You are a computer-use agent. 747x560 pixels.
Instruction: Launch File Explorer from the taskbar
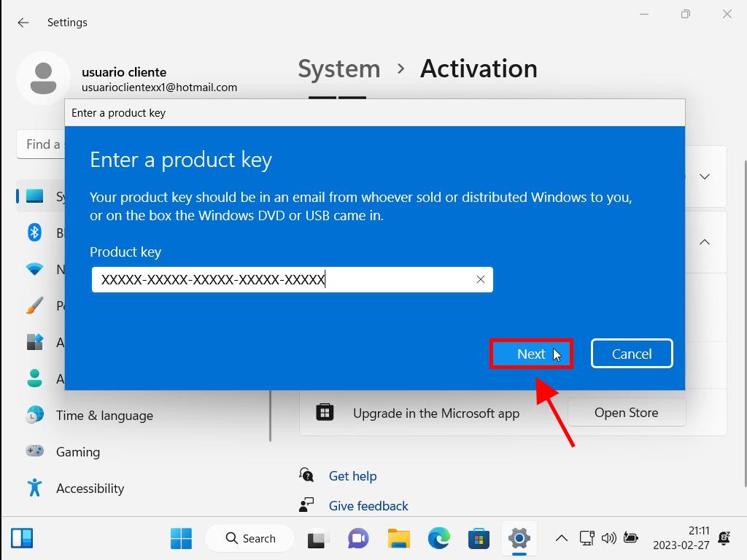tap(398, 539)
